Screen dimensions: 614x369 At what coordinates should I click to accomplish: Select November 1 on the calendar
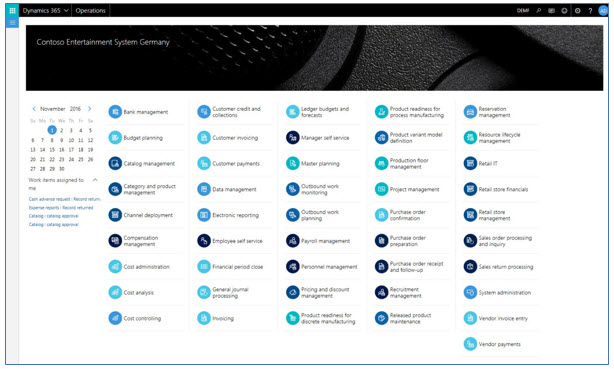(52, 130)
